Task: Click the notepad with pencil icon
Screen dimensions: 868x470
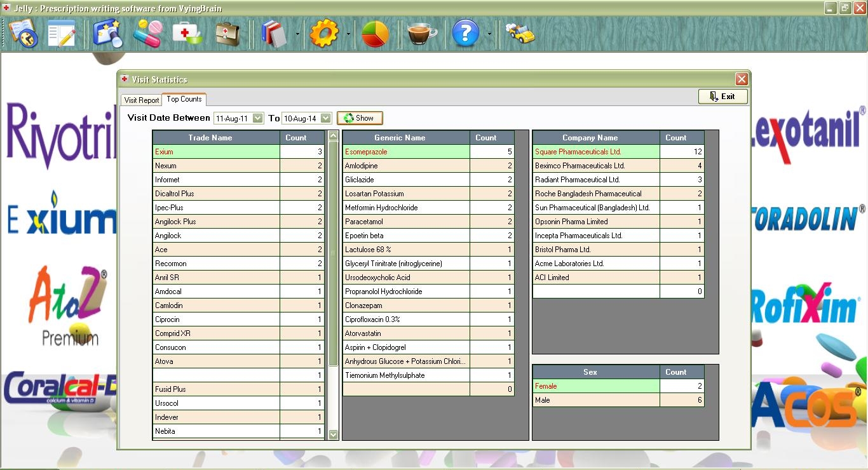Action: click(62, 33)
